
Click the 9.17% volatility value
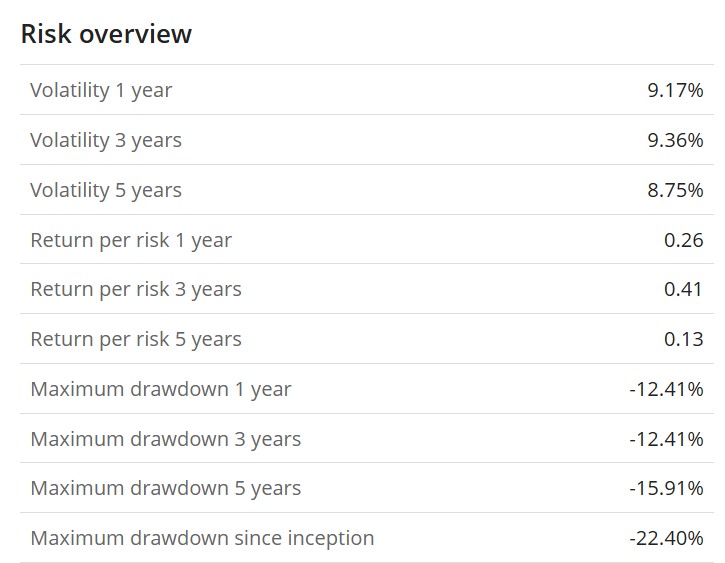(675, 90)
